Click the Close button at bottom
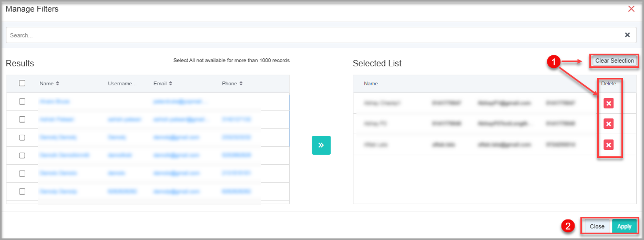The image size is (644, 240). coord(597,226)
